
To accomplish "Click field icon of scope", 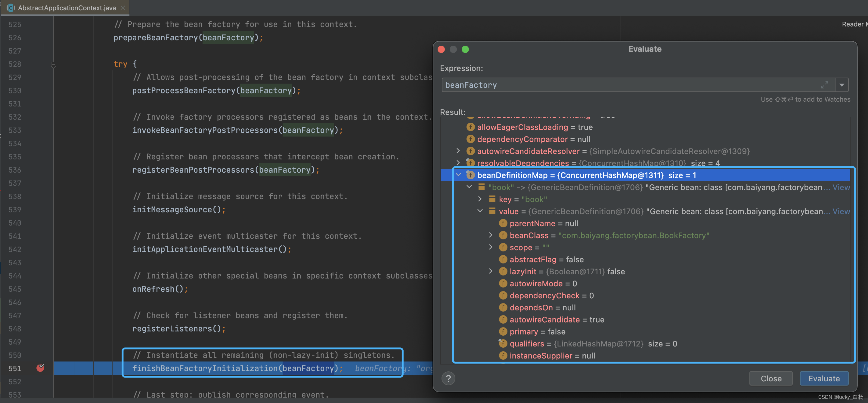I will (x=503, y=248).
